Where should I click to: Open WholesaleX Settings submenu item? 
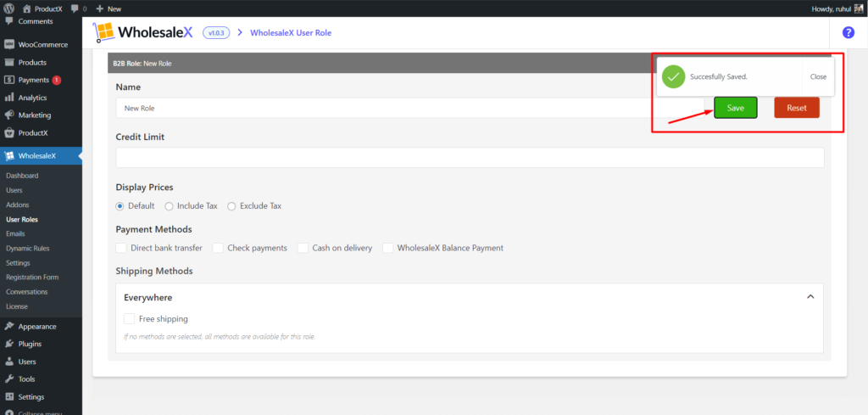[x=18, y=262]
